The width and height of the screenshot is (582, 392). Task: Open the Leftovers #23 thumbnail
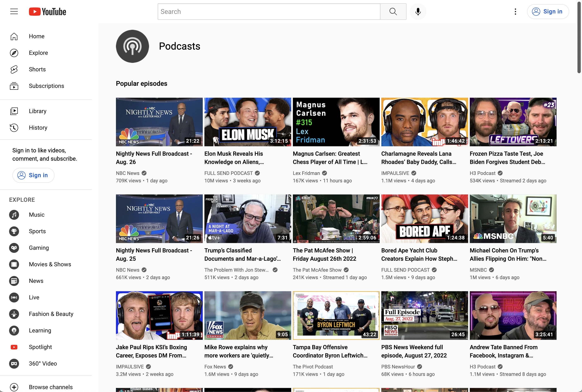[x=513, y=122]
